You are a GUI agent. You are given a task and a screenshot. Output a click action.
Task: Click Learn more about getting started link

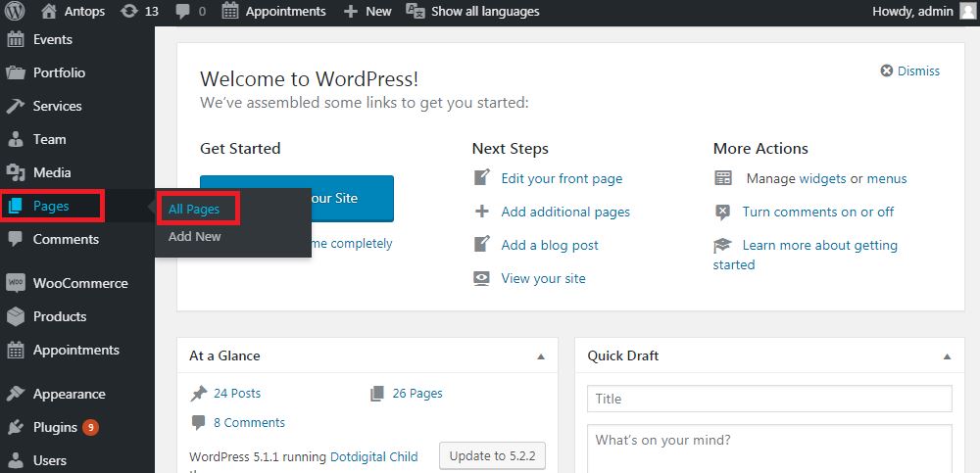(805, 255)
